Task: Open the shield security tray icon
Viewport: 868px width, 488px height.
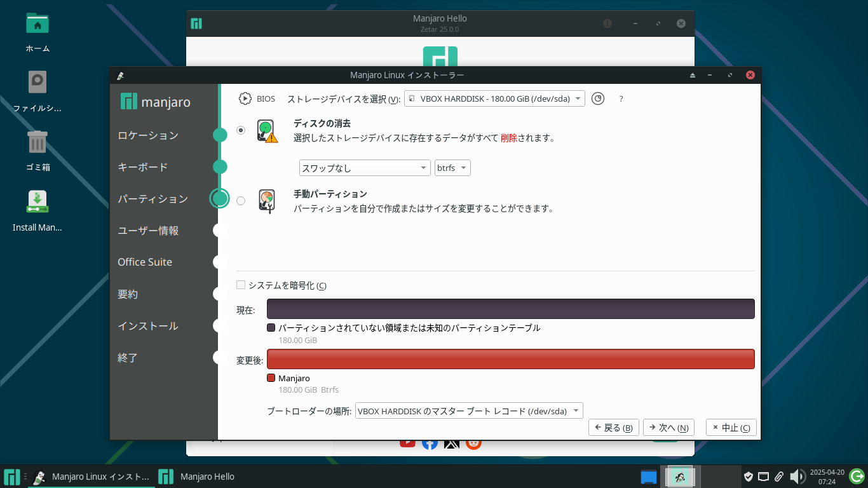Action: click(x=749, y=477)
